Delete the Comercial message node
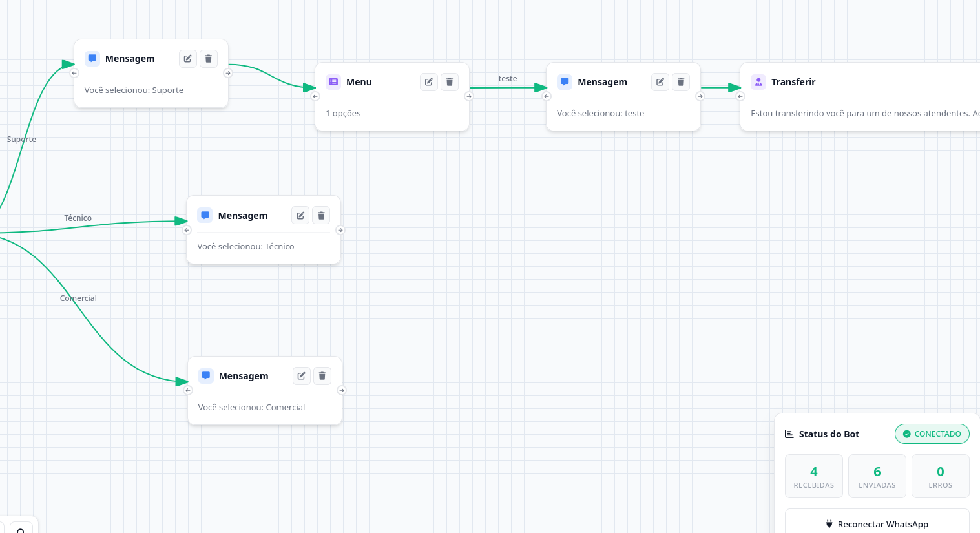Viewport: 980px width, 533px height. [x=322, y=375]
